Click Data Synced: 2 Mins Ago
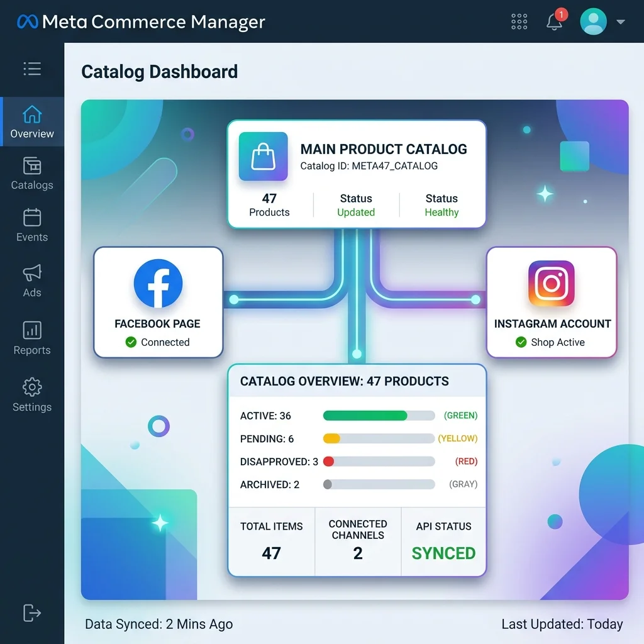Screen dimensions: 644x644 click(x=159, y=625)
